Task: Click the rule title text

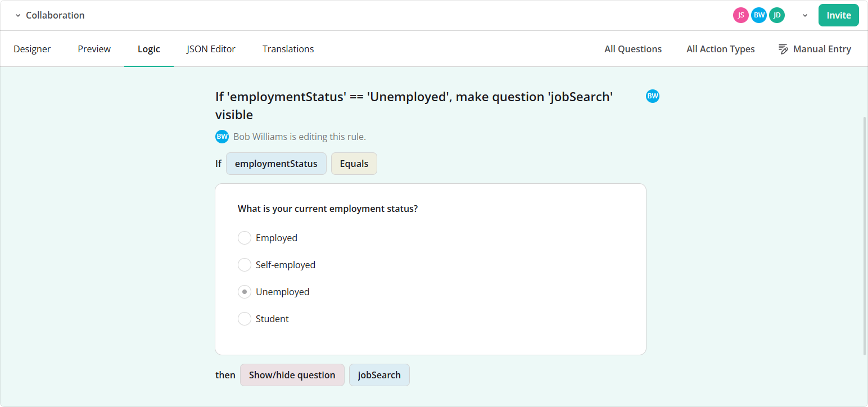Action: [414, 106]
